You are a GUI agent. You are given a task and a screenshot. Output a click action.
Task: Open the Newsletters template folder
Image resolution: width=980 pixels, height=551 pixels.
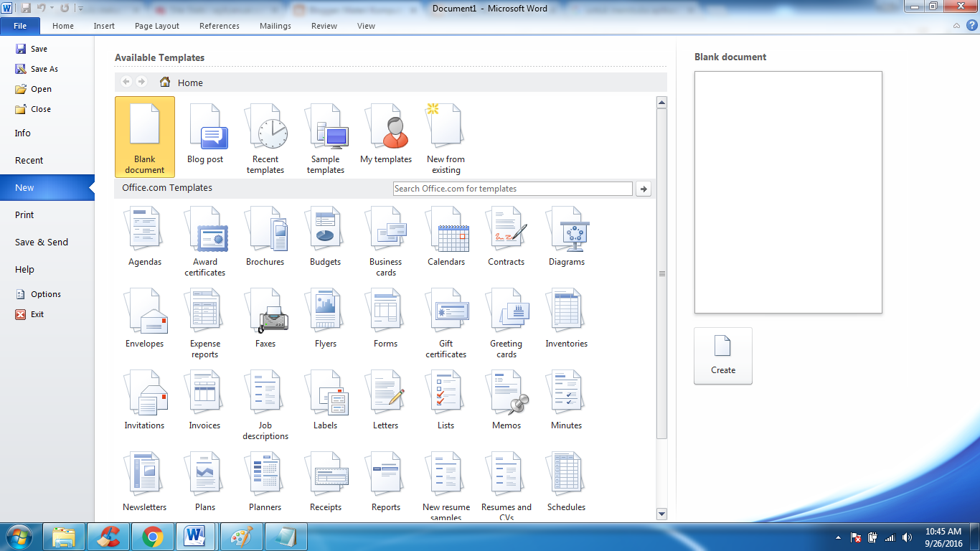(144, 482)
